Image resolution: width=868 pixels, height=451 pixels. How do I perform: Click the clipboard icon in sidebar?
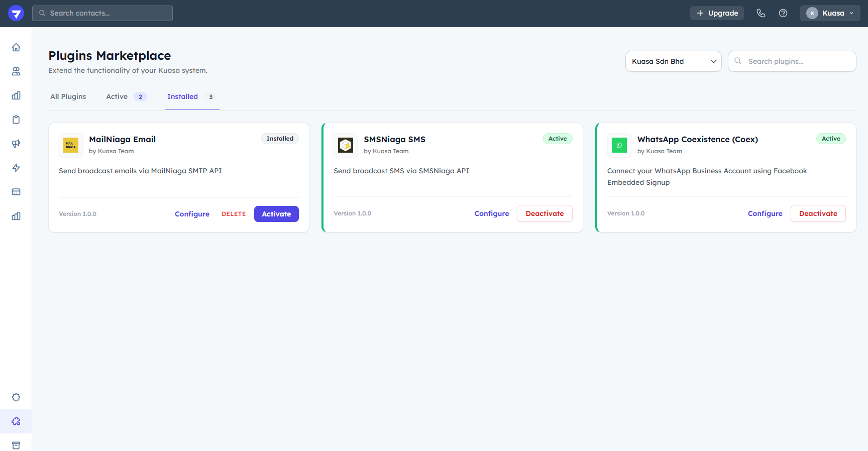click(x=16, y=120)
